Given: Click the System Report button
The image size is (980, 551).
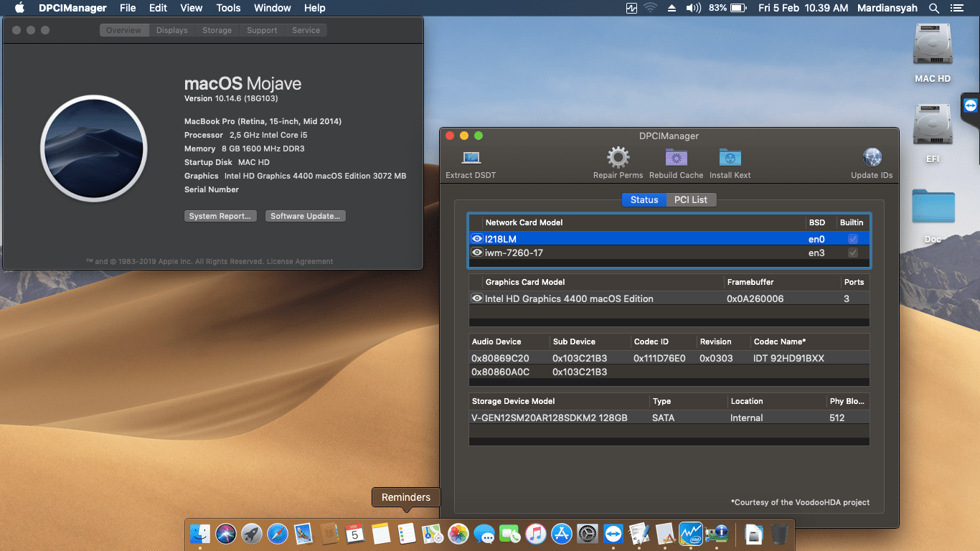Looking at the screenshot, I should click(x=220, y=216).
